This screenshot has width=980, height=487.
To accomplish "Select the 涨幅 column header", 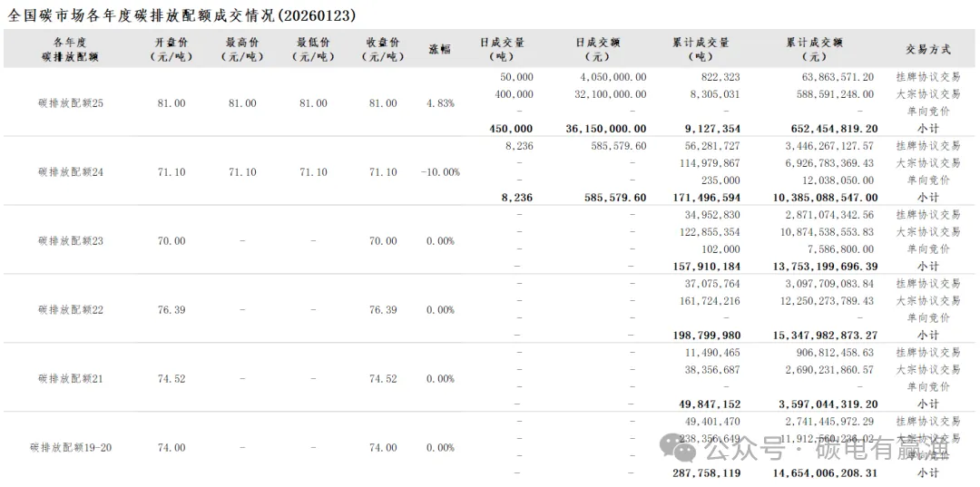I will pos(439,49).
